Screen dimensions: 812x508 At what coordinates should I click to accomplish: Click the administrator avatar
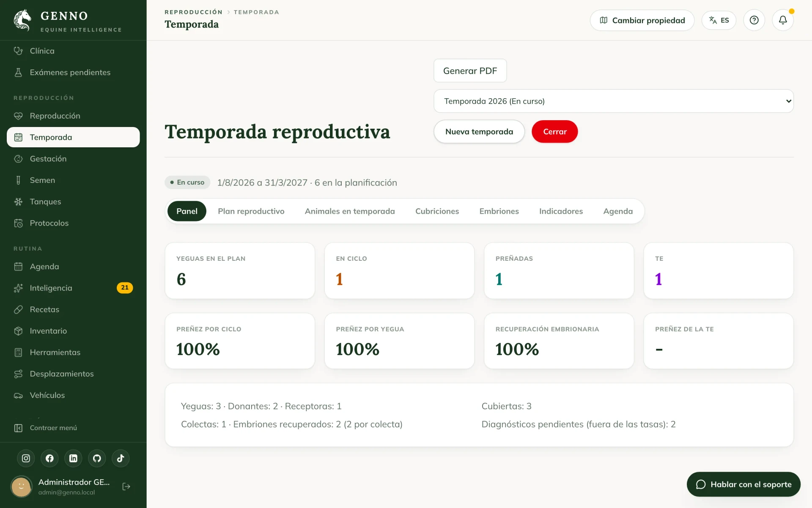click(x=21, y=486)
